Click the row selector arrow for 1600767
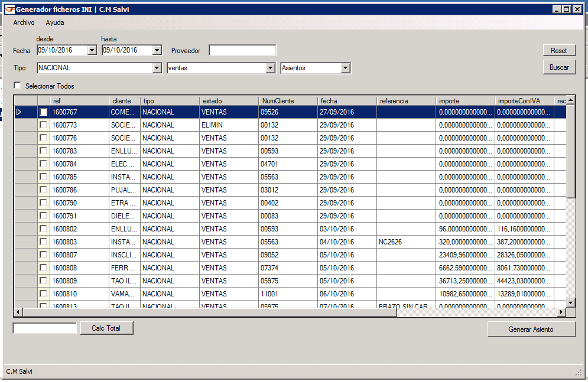This screenshot has width=588, height=382. point(19,112)
